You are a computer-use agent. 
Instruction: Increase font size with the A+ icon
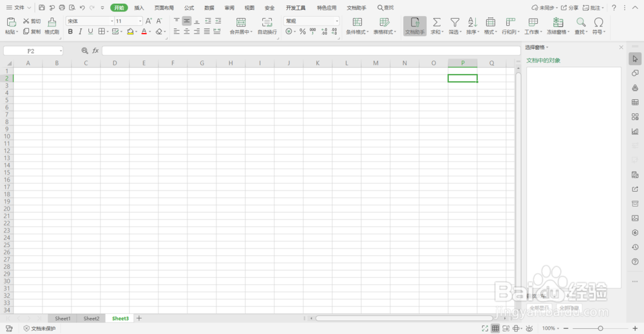[149, 21]
